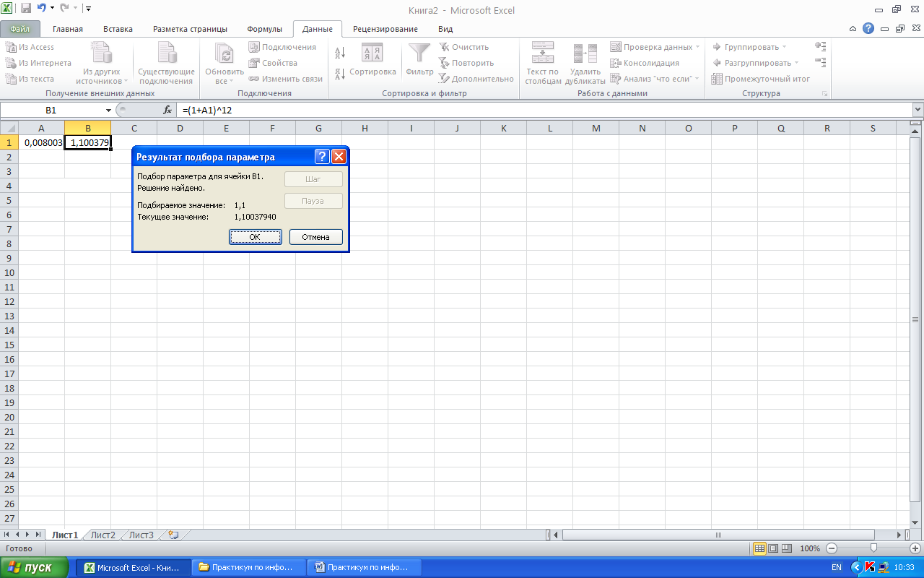Switch to Review (Рецензирование) tab

coord(385,29)
